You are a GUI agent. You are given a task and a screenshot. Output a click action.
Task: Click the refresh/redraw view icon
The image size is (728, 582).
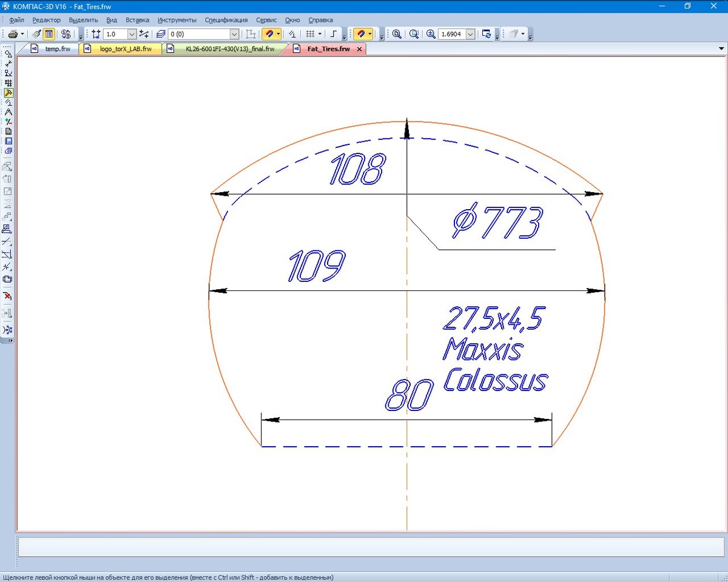click(x=486, y=34)
